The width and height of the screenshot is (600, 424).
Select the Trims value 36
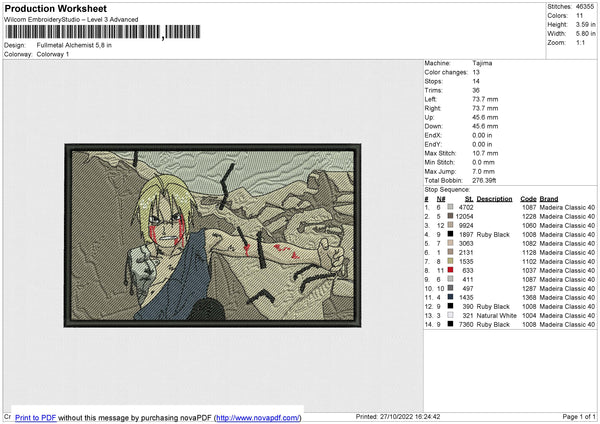(476, 90)
